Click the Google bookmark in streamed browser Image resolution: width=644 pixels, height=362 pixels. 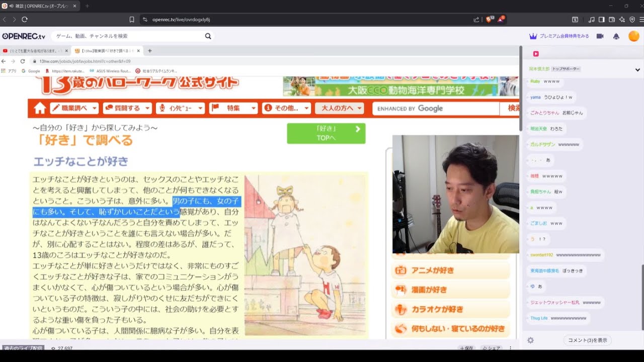(31, 71)
